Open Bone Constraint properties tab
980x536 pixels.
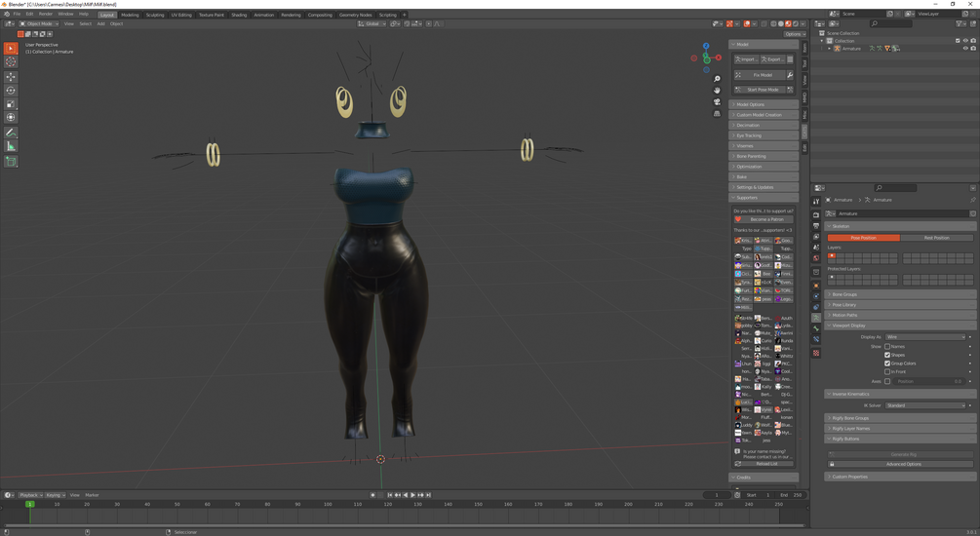click(x=815, y=339)
